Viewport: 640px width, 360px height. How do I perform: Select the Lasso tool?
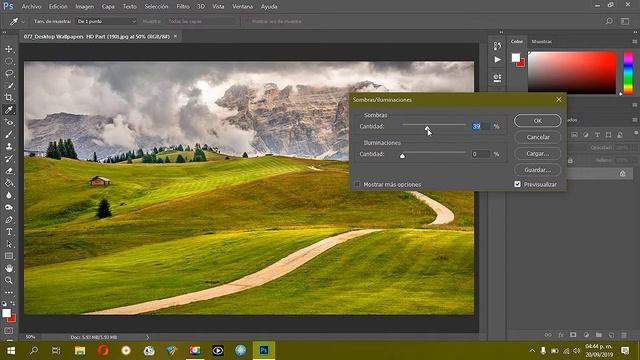point(9,73)
